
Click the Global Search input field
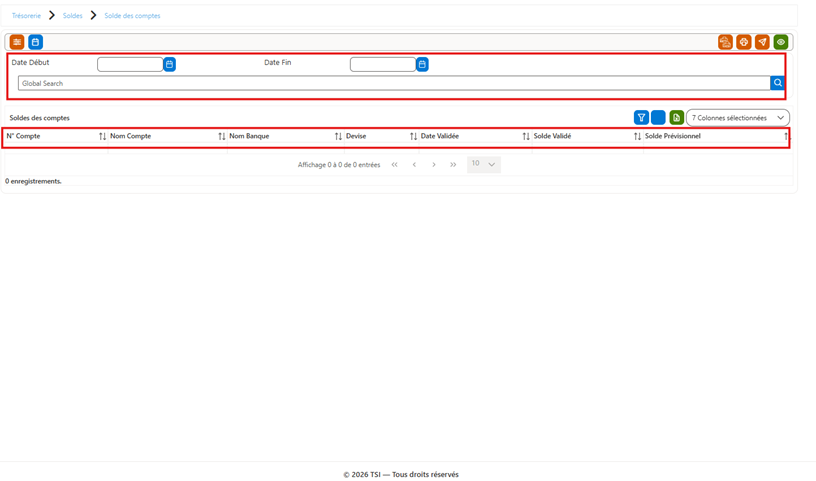(x=394, y=83)
